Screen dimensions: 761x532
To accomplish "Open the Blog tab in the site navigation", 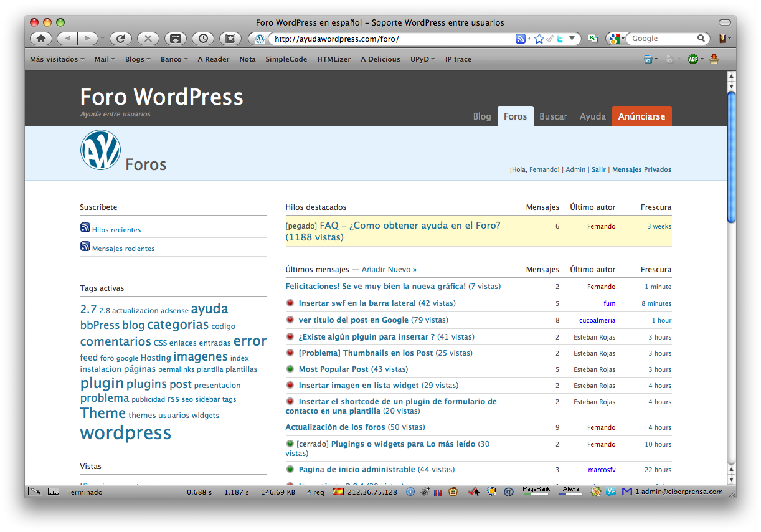I will (x=482, y=116).
